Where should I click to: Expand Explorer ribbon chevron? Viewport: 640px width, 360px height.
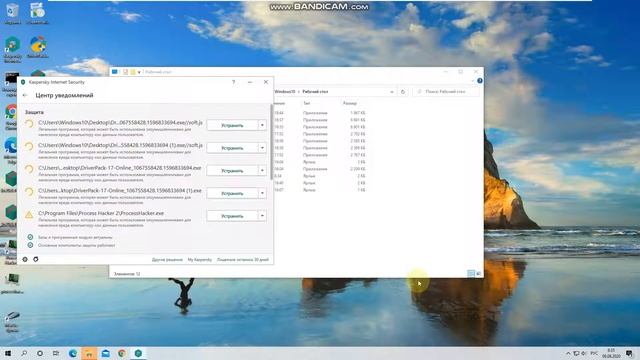pyautogui.click(x=473, y=81)
